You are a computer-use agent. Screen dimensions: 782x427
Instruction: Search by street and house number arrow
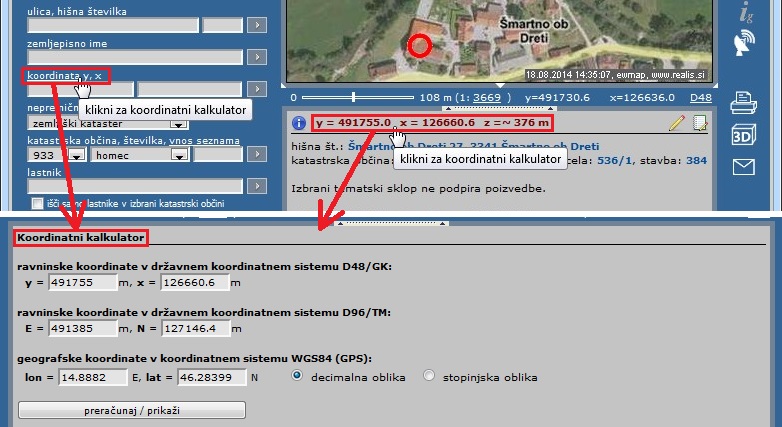pos(257,24)
